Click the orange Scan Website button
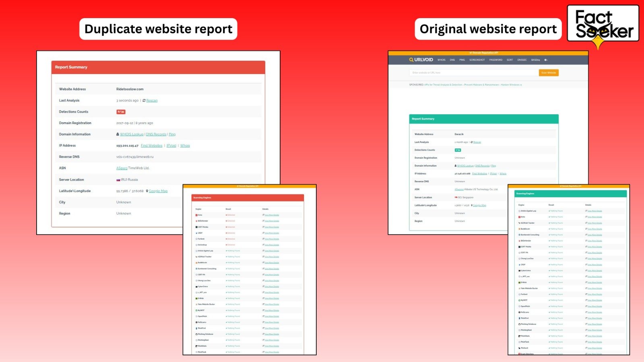The image size is (644, 362). (549, 73)
